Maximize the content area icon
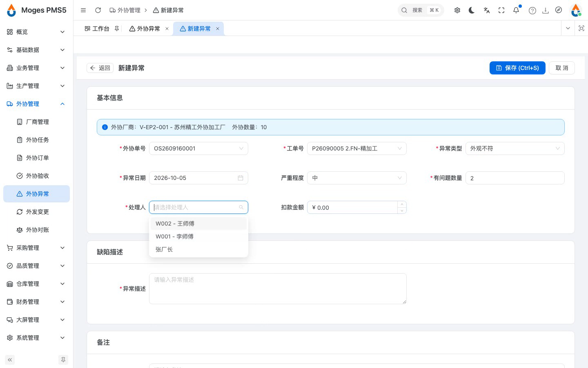588x368 pixels. tap(581, 28)
